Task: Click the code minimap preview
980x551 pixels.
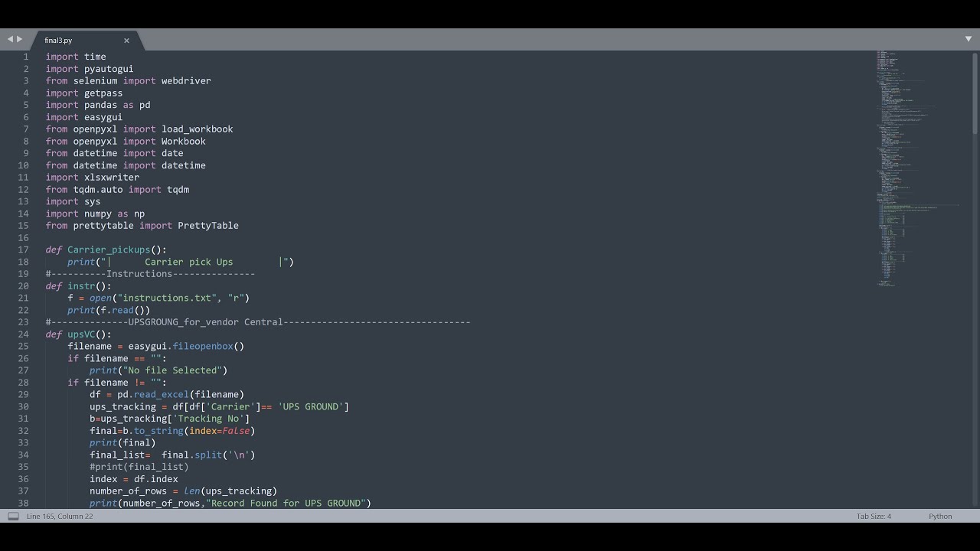Action: (x=919, y=168)
